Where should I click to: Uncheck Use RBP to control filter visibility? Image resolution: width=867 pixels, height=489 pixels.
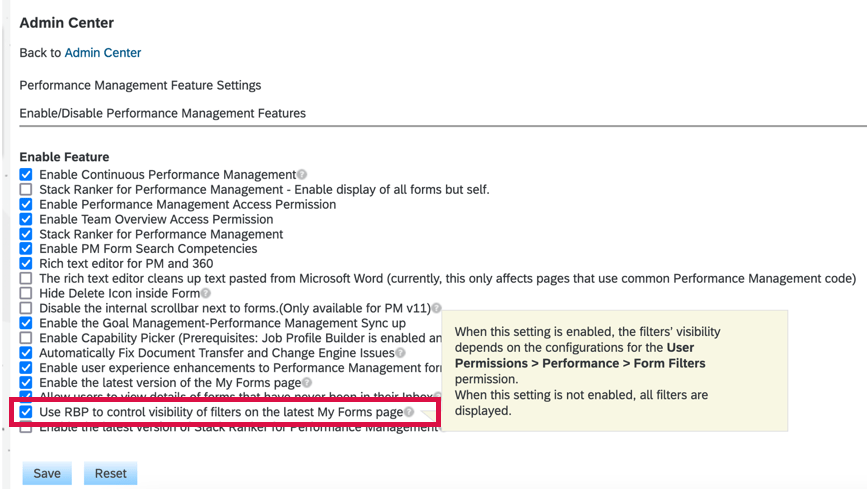[x=27, y=412]
